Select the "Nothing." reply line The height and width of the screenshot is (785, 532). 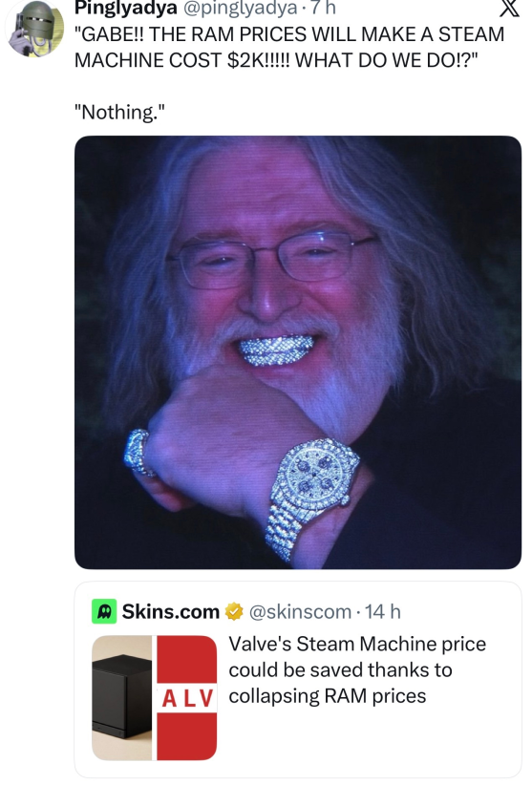coord(119,112)
